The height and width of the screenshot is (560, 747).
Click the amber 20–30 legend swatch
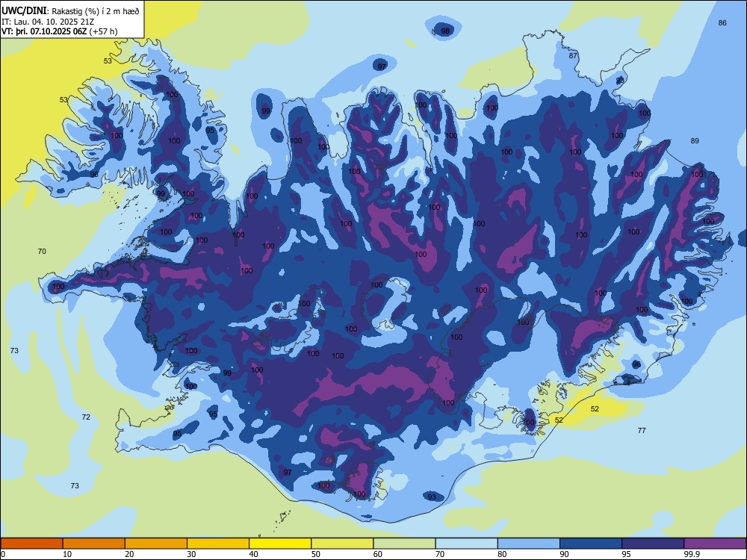(156, 544)
